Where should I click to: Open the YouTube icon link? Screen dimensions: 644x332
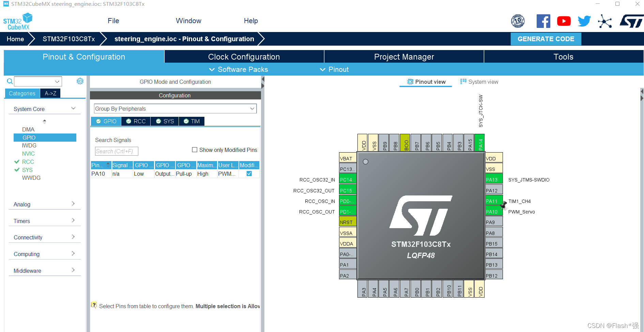point(564,21)
